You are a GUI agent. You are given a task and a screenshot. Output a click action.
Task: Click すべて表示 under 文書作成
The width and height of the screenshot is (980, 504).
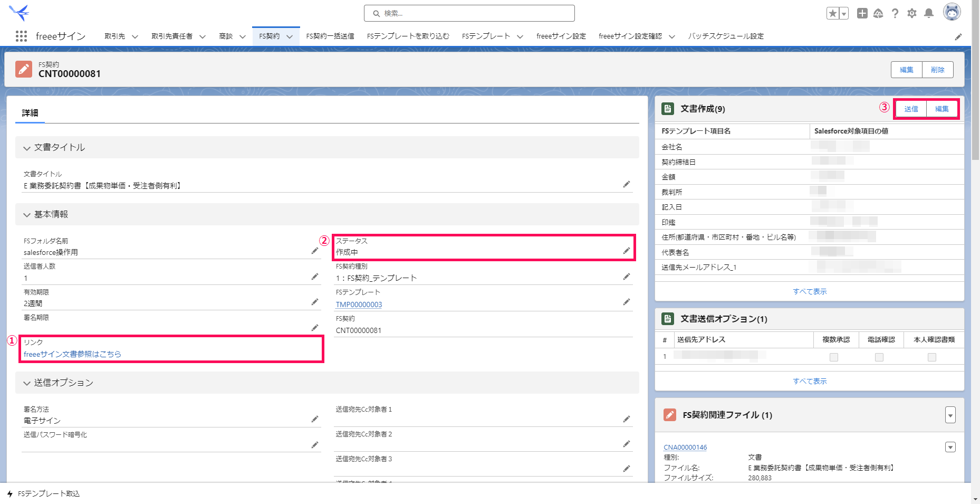click(x=810, y=291)
